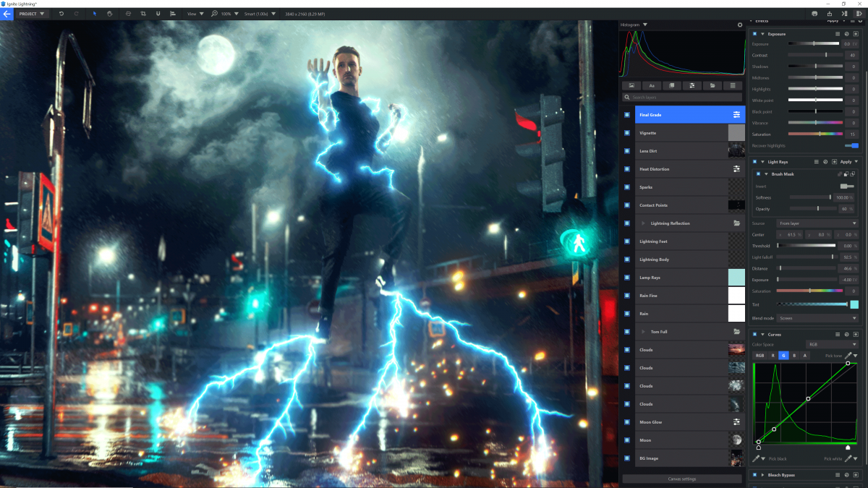The width and height of the screenshot is (868, 488).
Task: Disable the Moon Glow layer
Action: point(626,421)
